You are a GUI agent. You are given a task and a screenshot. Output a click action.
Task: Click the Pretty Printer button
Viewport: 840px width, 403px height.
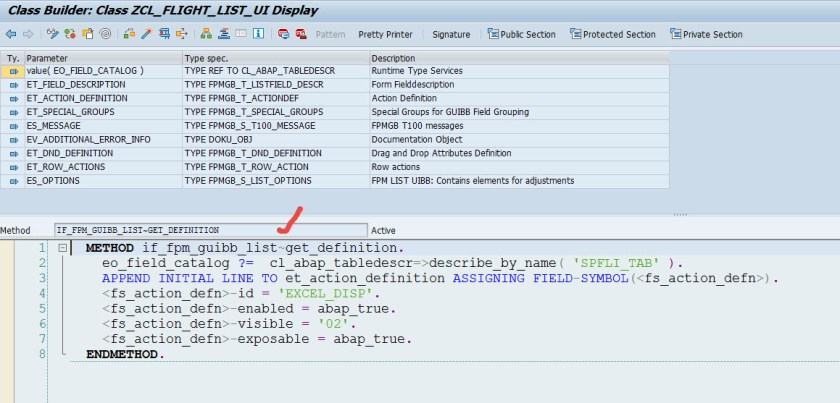tap(385, 34)
